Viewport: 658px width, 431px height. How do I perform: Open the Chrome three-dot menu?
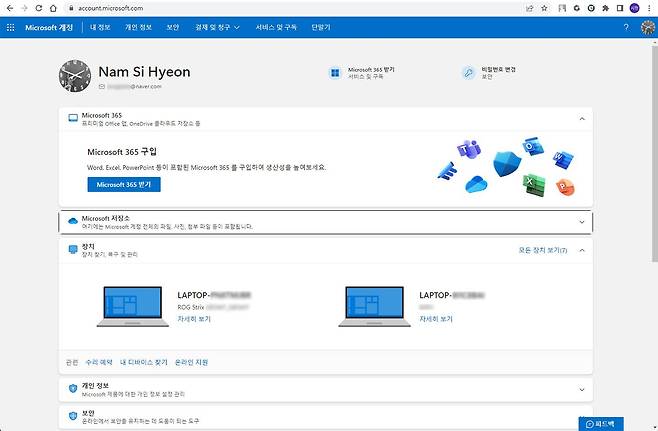(x=649, y=8)
